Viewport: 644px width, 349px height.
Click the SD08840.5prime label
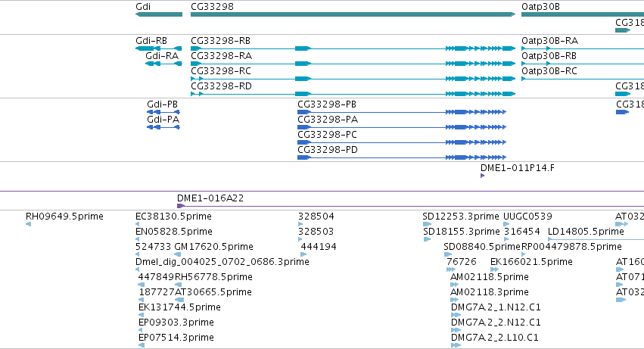tap(482, 247)
